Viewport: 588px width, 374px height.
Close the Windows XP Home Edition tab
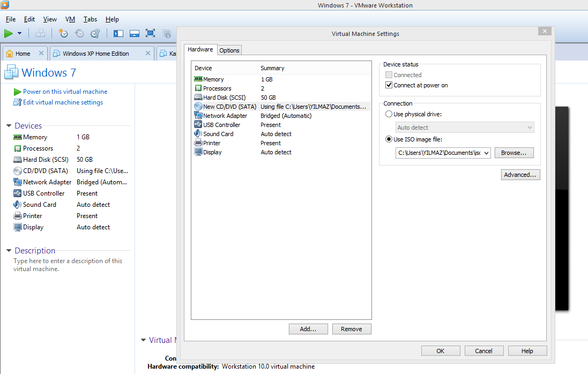pos(148,53)
